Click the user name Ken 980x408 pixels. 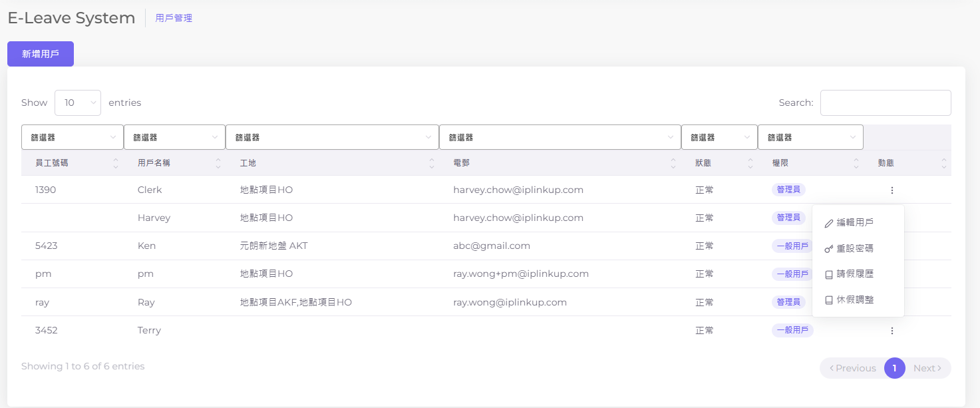[146, 246]
